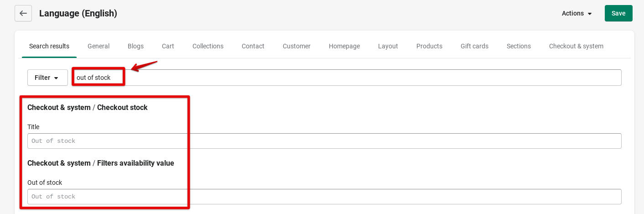Switch to the Search results tab
This screenshot has width=644, height=214.
coord(49,46)
